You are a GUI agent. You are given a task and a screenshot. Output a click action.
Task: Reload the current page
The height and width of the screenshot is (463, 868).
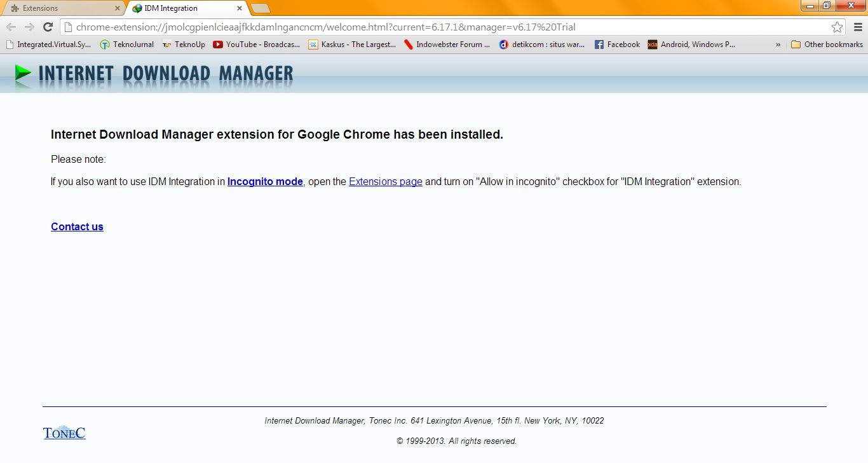(x=48, y=27)
